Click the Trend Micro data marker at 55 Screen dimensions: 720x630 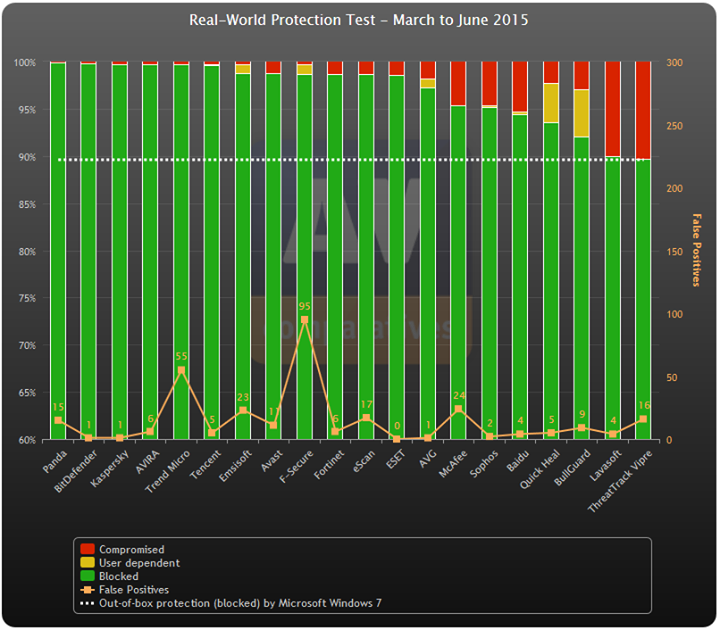click(x=181, y=370)
